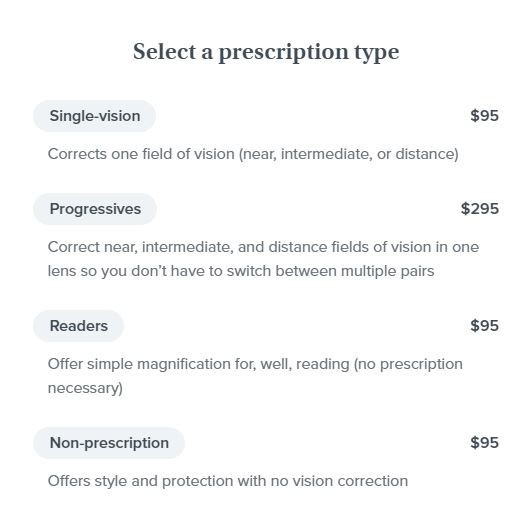Click the 'Corrects one field of vision' description

[x=253, y=155]
